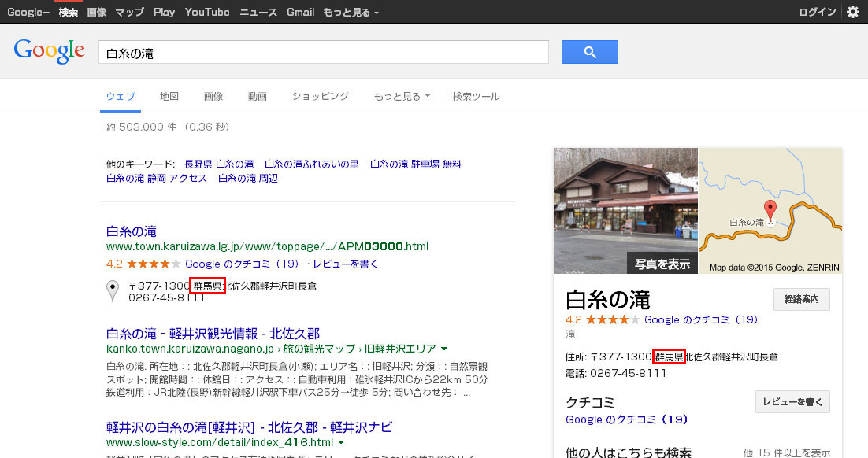Open settings gear in top bar
Image resolution: width=868 pixels, height=458 pixels.
coord(853,12)
